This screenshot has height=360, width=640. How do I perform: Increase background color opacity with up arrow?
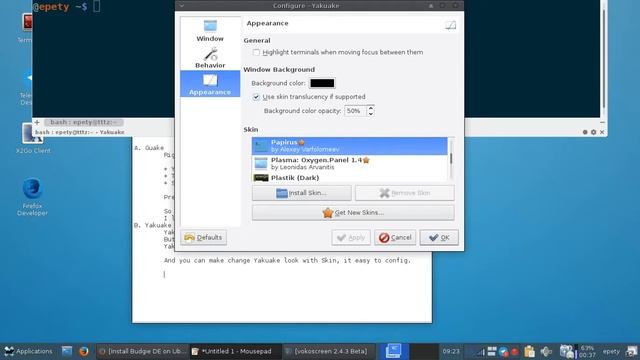pos(370,108)
